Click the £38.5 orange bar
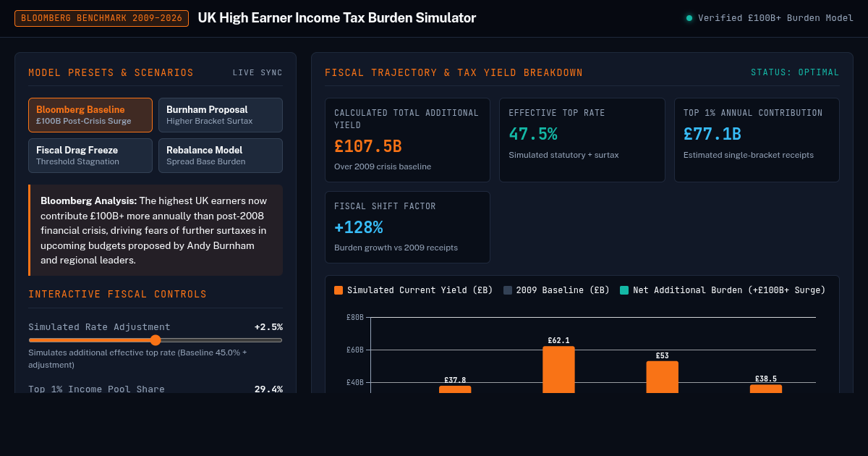This screenshot has width=868, height=456. 766,389
